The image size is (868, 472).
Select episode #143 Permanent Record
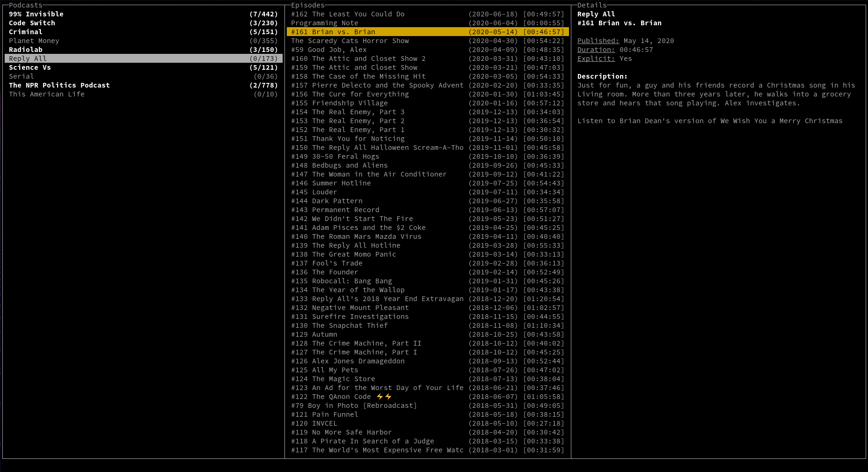click(x=428, y=210)
